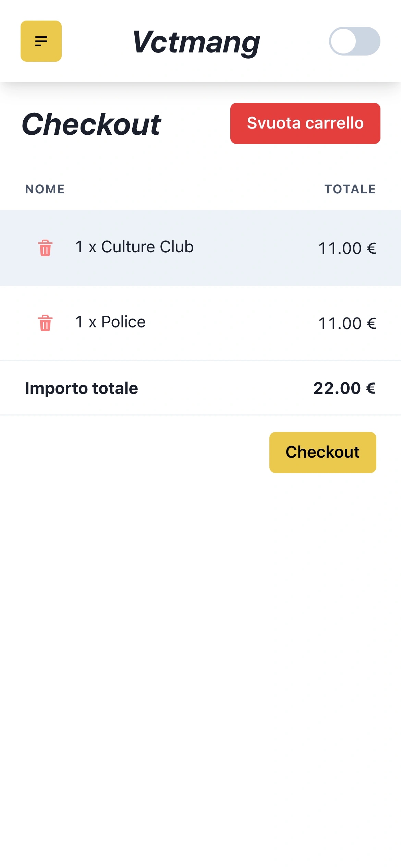
Task: Click the yellow Checkout button
Action: click(x=323, y=452)
